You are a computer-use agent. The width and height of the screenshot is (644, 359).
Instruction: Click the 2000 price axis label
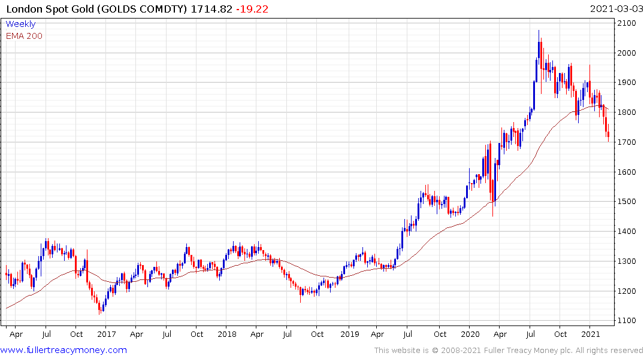pos(627,53)
